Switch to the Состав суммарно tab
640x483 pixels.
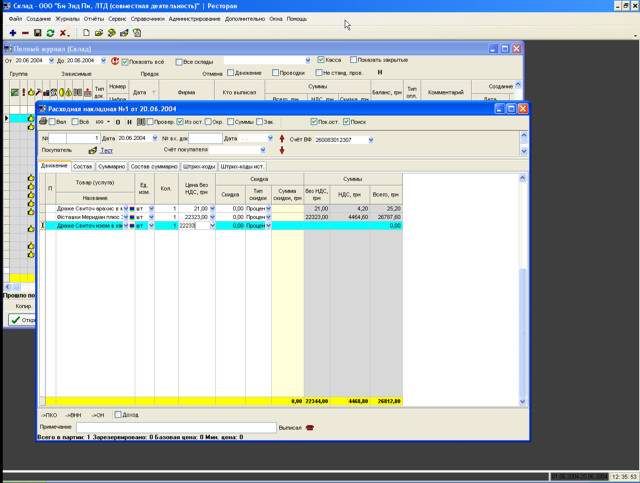(x=154, y=167)
